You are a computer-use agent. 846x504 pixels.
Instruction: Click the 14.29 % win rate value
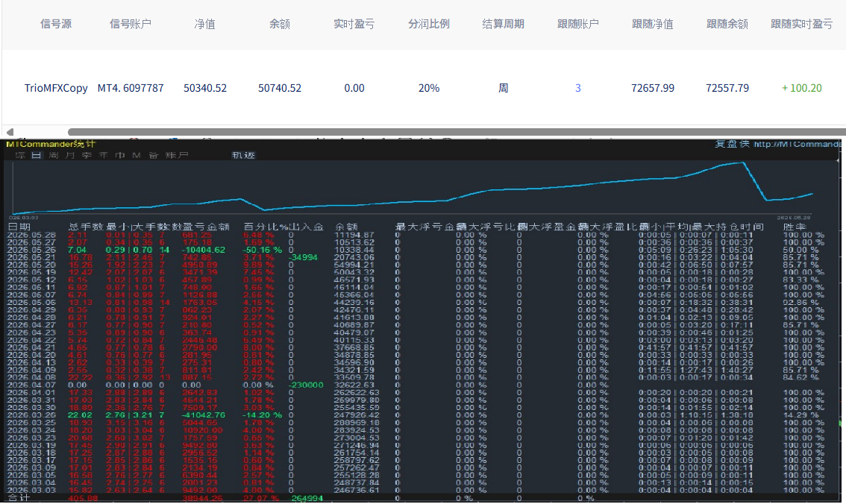(x=800, y=415)
